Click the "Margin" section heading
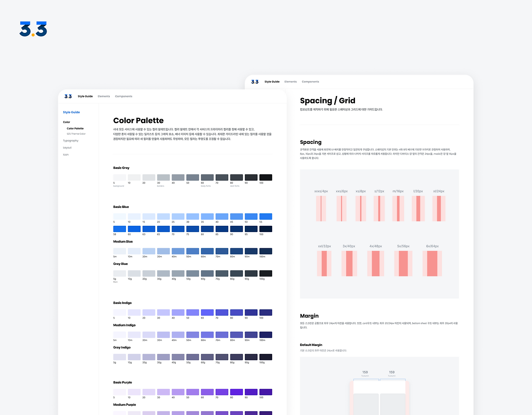This screenshot has width=532, height=415. point(309,316)
